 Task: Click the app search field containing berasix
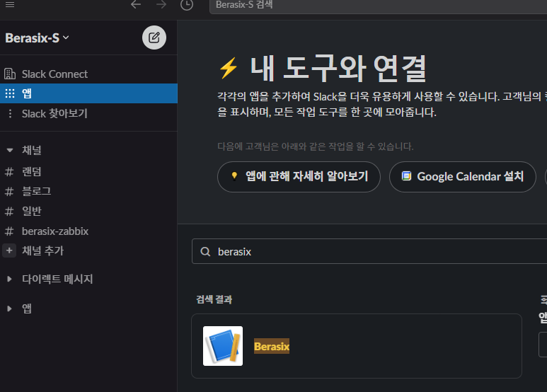(369, 251)
